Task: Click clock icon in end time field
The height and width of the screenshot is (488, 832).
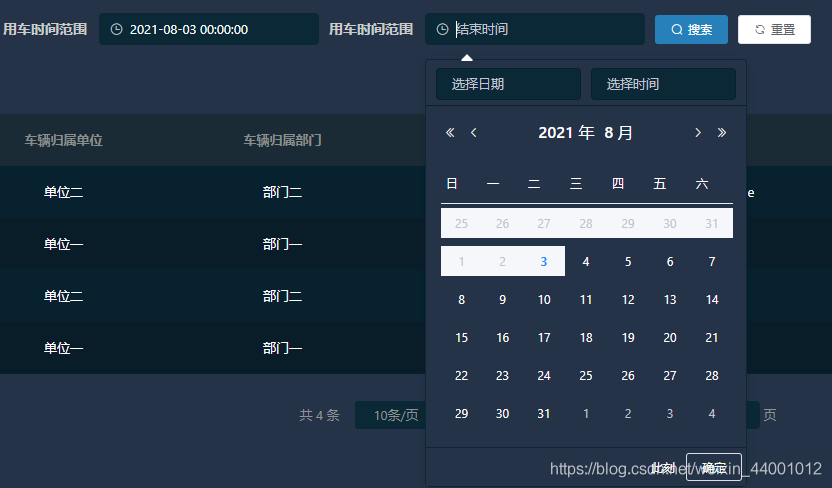Action: tap(442, 30)
